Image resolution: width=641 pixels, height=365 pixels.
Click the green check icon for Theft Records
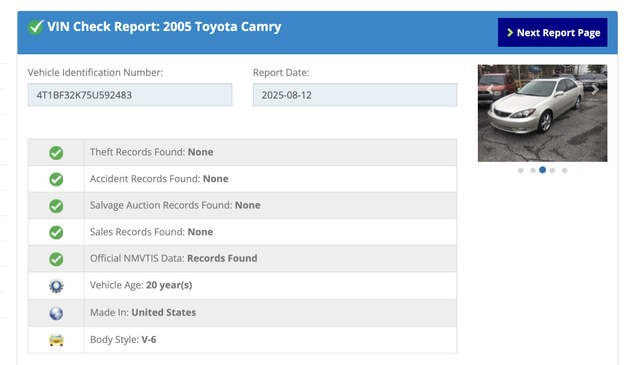click(56, 153)
